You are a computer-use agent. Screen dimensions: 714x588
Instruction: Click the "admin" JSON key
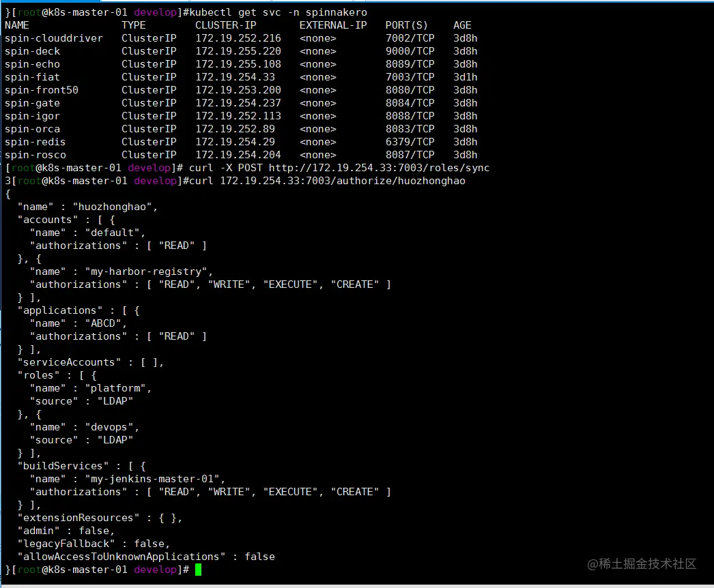coord(38,531)
